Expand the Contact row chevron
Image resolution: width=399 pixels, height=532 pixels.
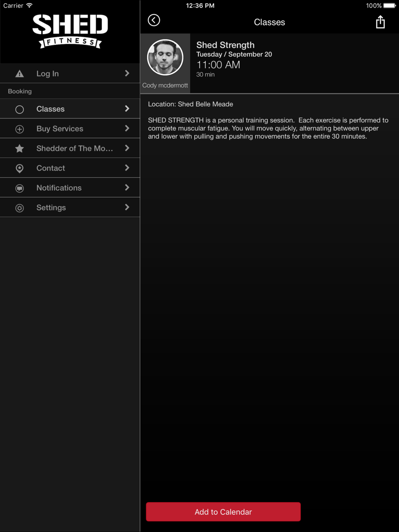(x=127, y=168)
